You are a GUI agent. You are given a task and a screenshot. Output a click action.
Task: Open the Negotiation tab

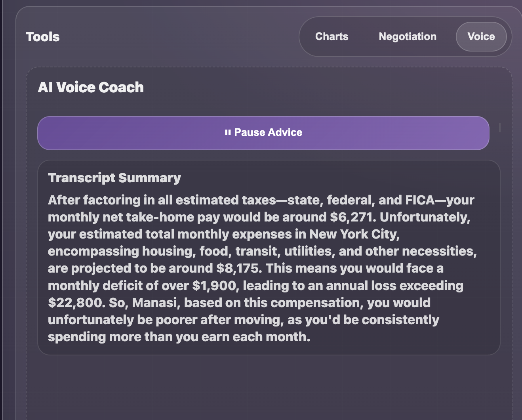point(408,36)
